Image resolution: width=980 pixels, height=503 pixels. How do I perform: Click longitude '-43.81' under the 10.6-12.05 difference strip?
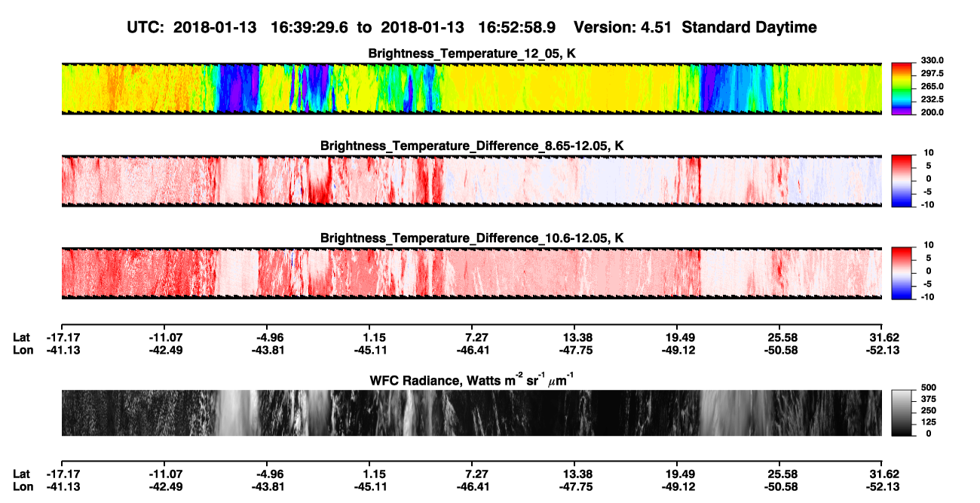[267, 350]
